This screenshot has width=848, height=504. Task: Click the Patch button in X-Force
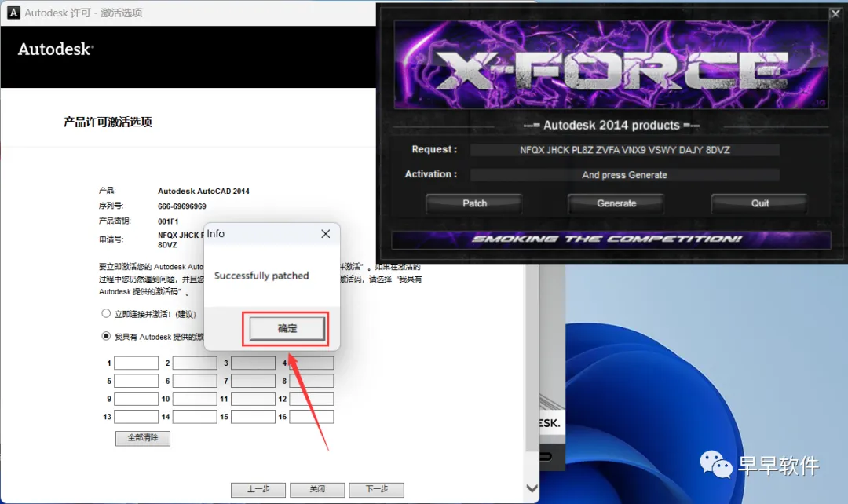(x=474, y=203)
